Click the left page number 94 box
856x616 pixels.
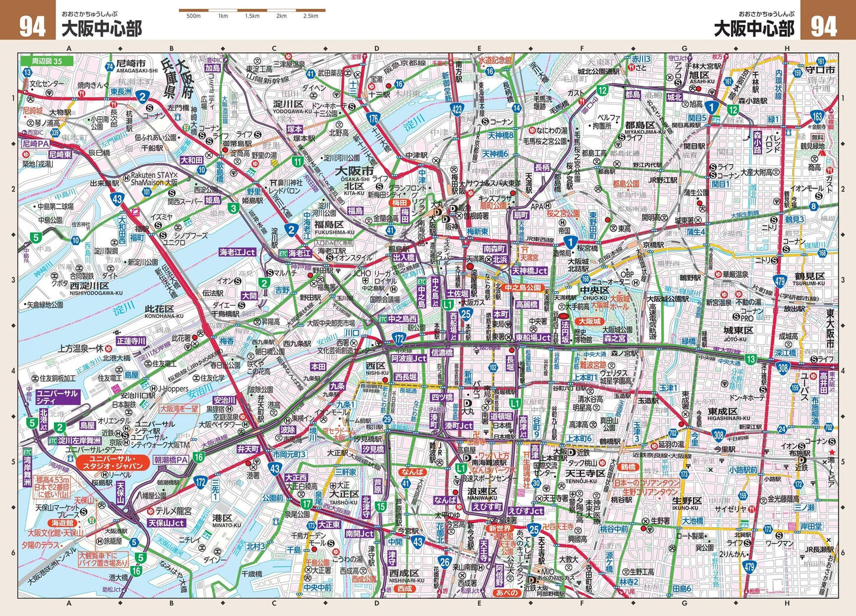pos(30,27)
